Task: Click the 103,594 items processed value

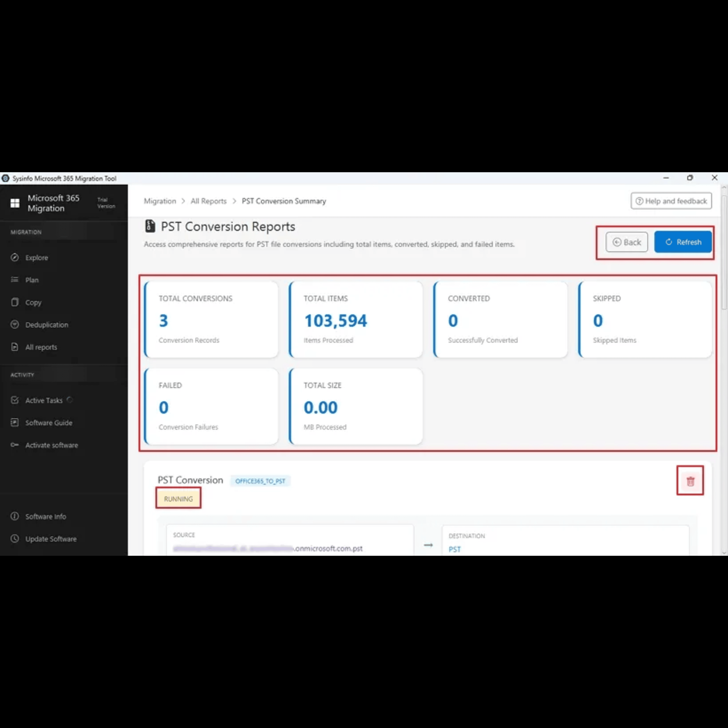Action: click(335, 321)
